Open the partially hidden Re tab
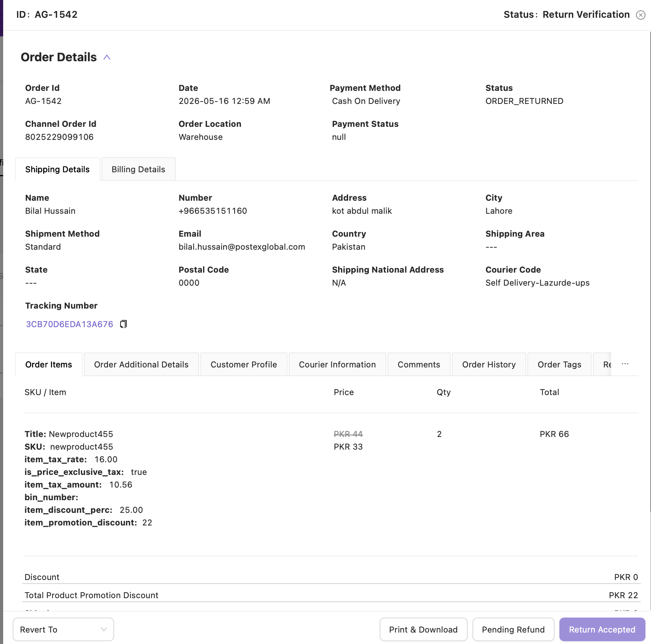 602,364
